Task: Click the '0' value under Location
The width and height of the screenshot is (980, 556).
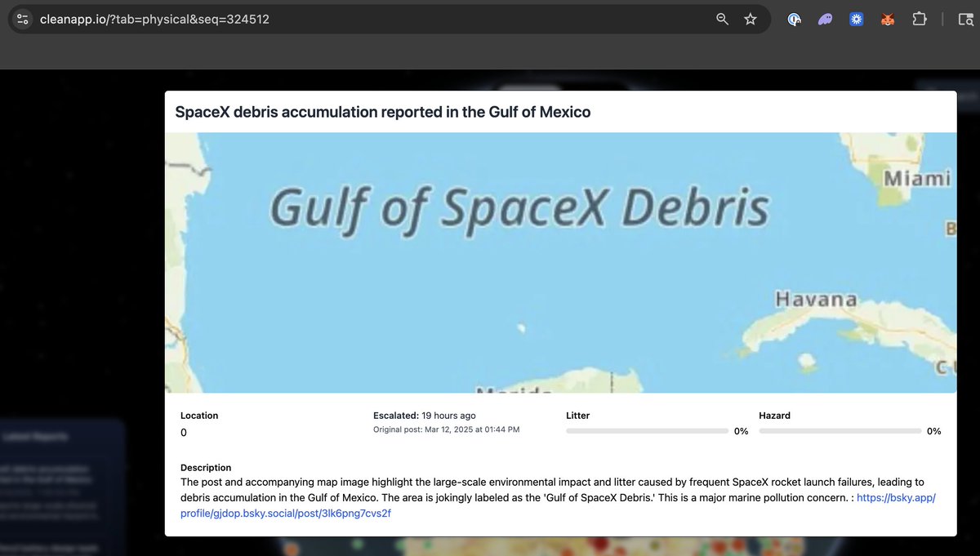Action: point(184,432)
